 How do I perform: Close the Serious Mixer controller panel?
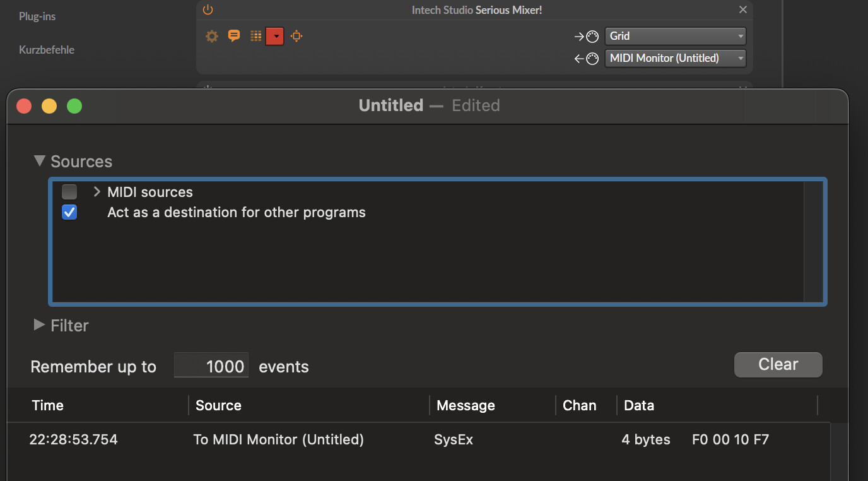coord(742,10)
